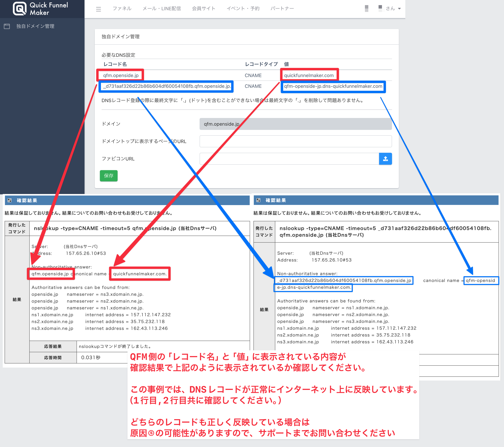Click the ファビコンURL input field
Image resolution: width=504 pixels, height=447 pixels.
click(289, 159)
